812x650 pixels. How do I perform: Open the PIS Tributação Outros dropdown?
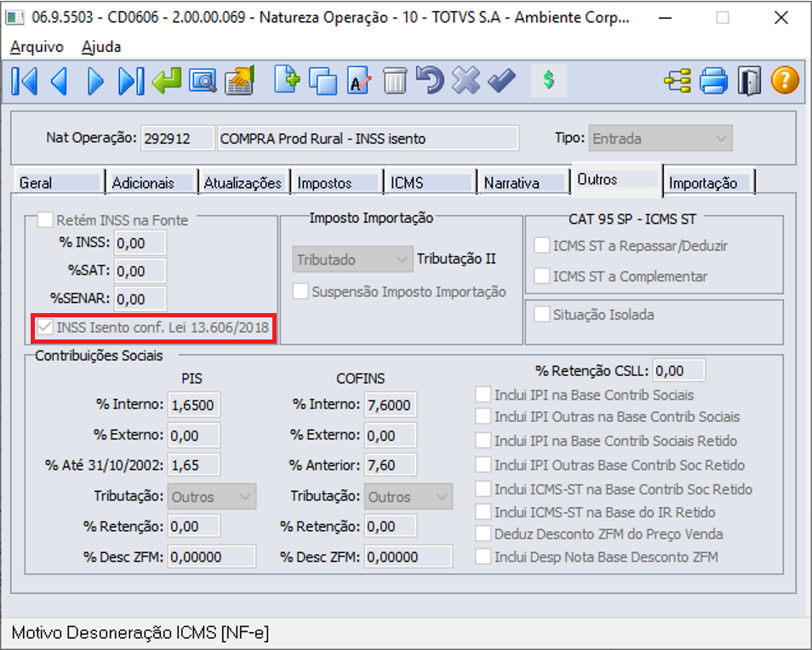[211, 497]
